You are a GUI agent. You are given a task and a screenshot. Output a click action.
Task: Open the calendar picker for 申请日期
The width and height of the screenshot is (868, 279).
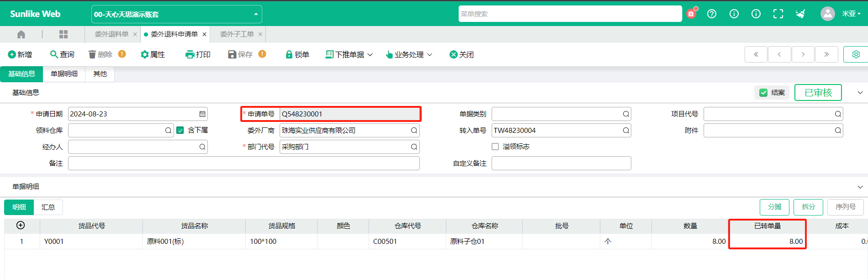(x=202, y=114)
